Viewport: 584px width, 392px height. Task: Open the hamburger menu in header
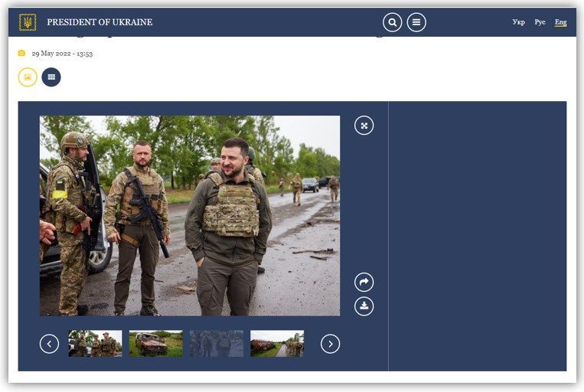click(416, 22)
